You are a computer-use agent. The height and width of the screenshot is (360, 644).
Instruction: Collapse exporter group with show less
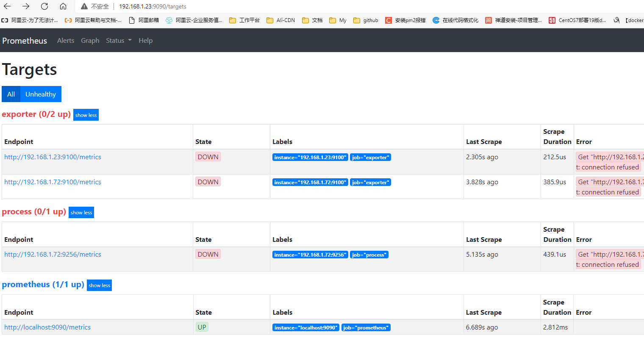pos(86,115)
